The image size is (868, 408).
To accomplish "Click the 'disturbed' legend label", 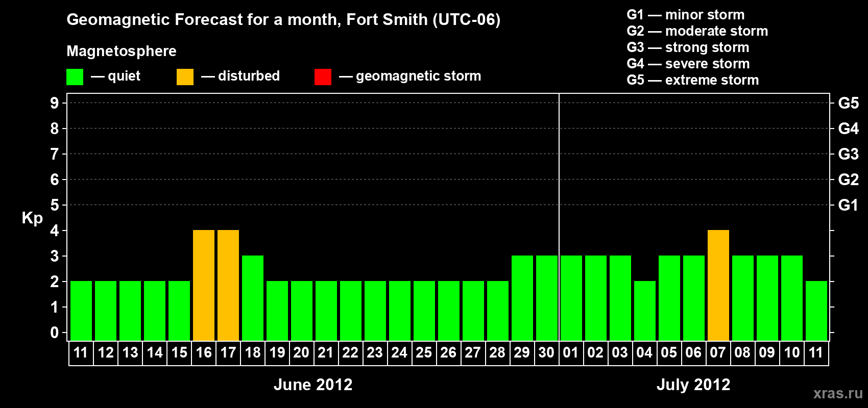I will [249, 76].
